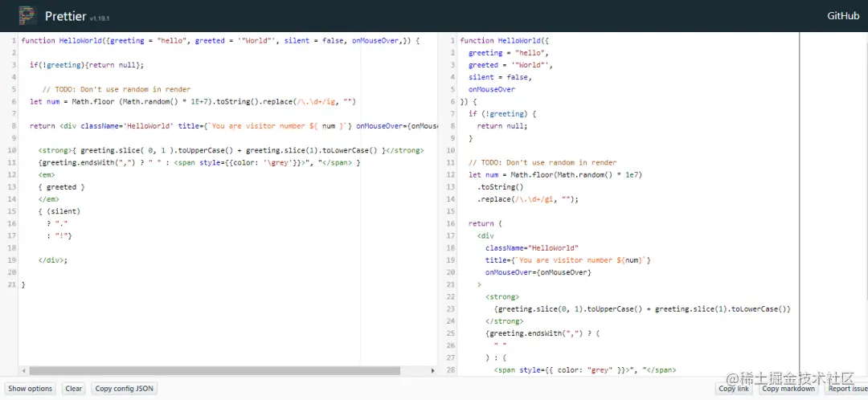The width and height of the screenshot is (868, 400).
Task: Click input line '</div>;'
Action: pos(53,260)
